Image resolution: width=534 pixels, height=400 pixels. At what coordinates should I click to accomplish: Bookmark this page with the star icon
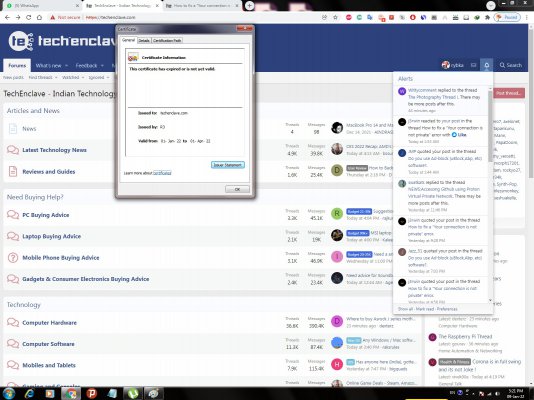335,17
